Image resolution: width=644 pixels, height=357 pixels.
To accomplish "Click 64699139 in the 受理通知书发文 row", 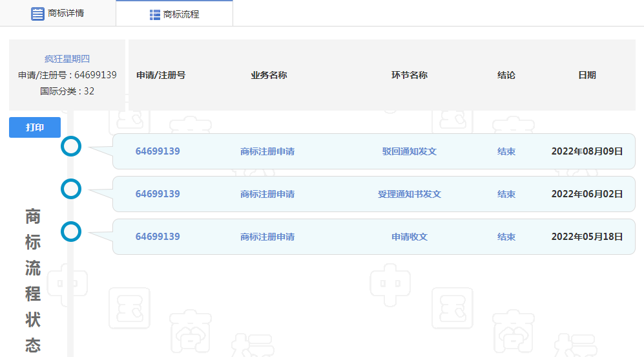I will [158, 194].
